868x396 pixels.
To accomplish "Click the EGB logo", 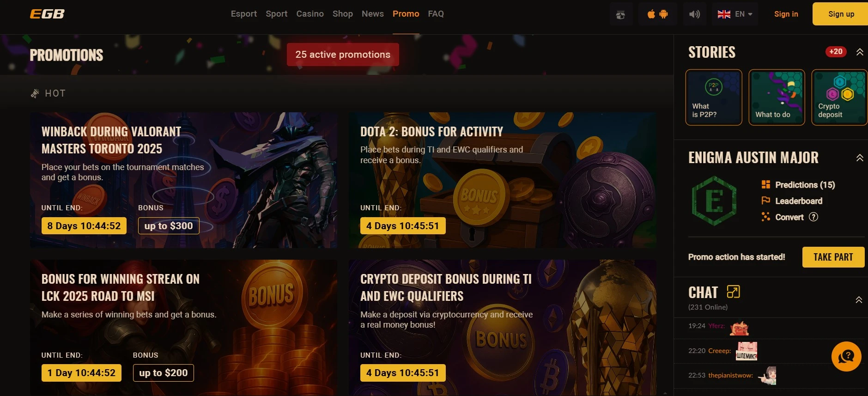I will pyautogui.click(x=47, y=14).
